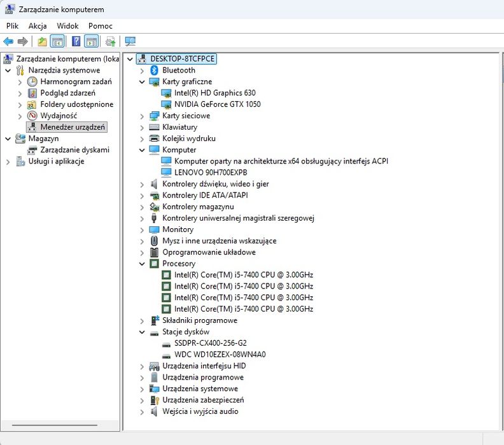This screenshot has width=504, height=445.
Task: Click the left pane horizontal scrollbar
Action: point(55,425)
